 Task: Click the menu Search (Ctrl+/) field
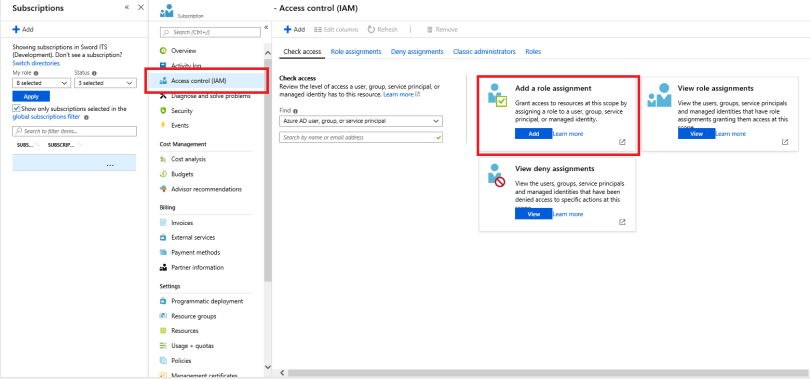pos(210,32)
